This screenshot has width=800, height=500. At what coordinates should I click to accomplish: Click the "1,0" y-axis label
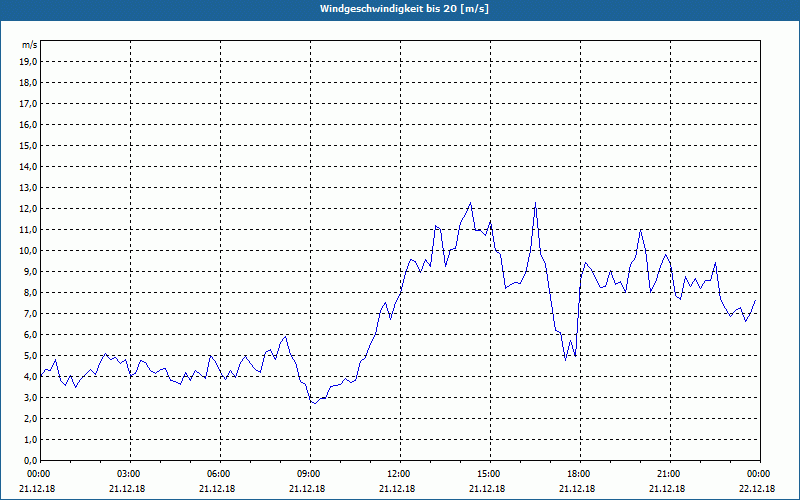pos(30,440)
